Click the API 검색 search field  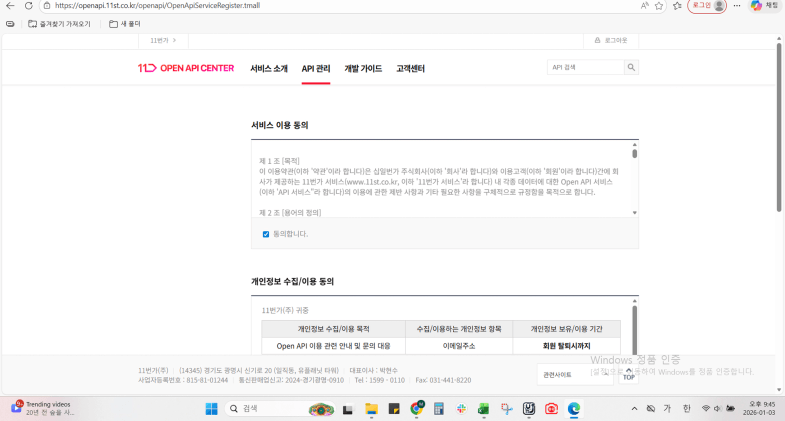pos(586,67)
